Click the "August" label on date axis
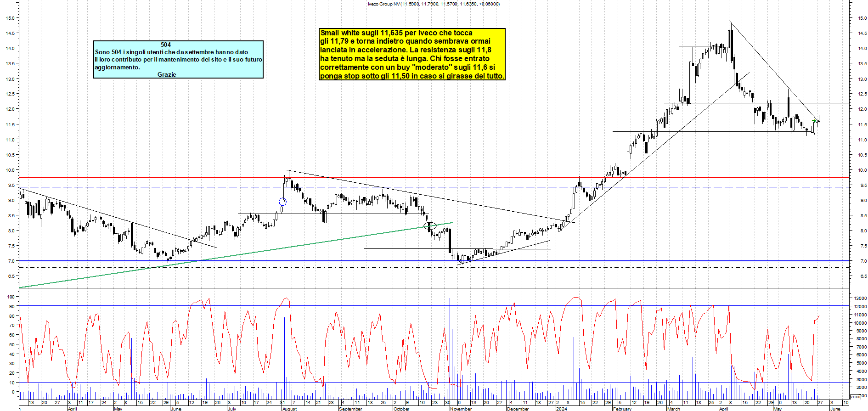This screenshot has height=411, width=868. point(289,409)
